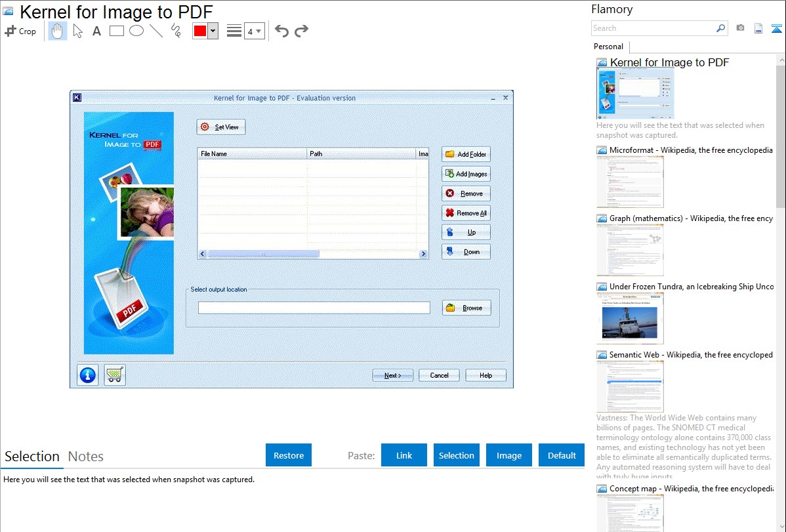The width and height of the screenshot is (786, 532).
Task: Click the Set View button
Action: pyautogui.click(x=221, y=127)
